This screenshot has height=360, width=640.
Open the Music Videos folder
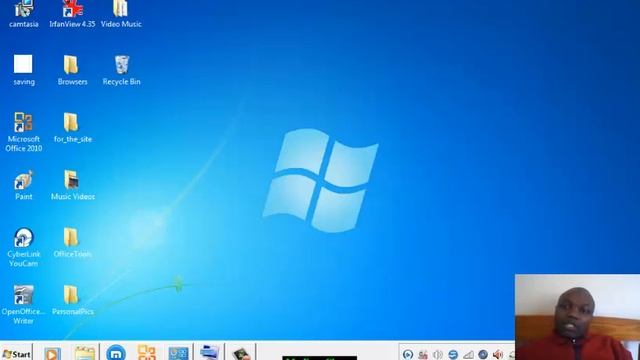coord(72,185)
